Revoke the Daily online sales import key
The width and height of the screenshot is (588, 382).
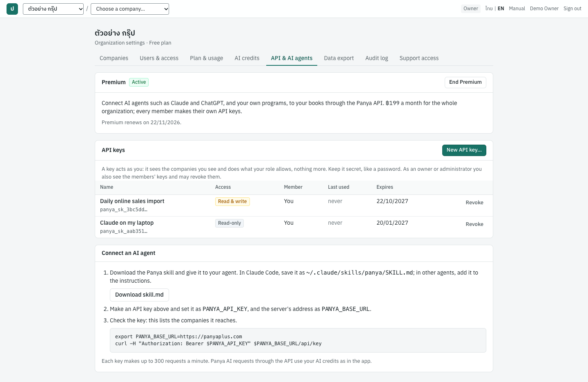pos(474,203)
